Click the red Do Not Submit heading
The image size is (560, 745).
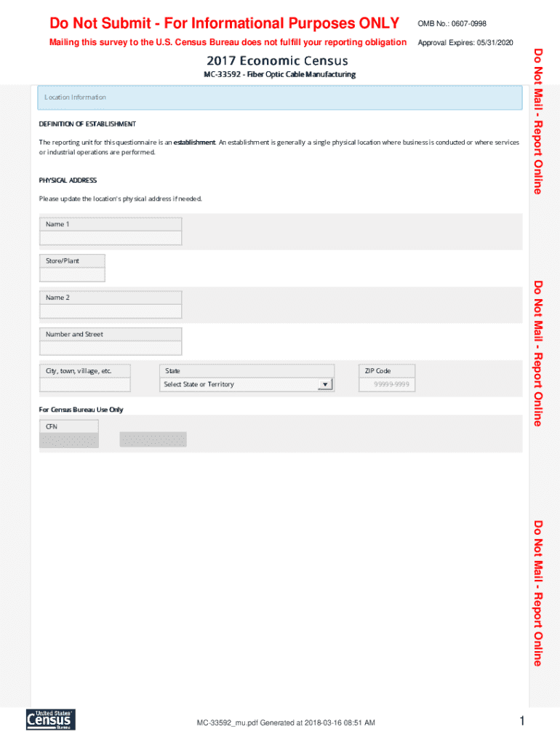[225, 24]
